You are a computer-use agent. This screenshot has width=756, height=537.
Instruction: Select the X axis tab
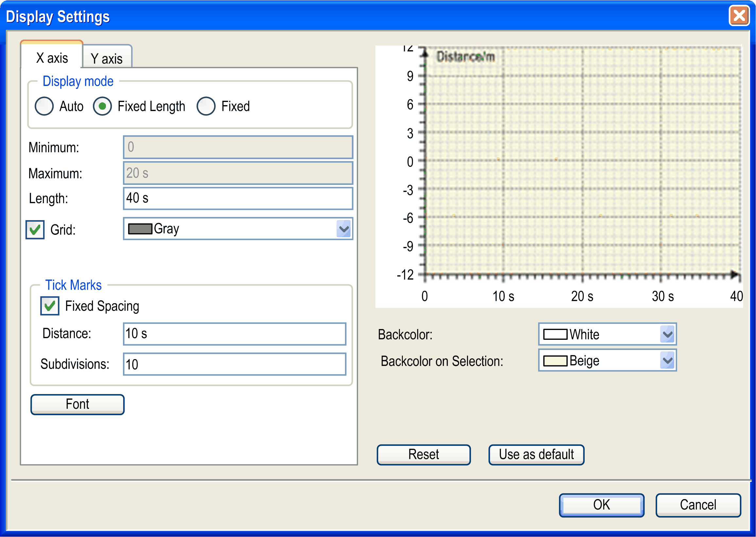(52, 58)
